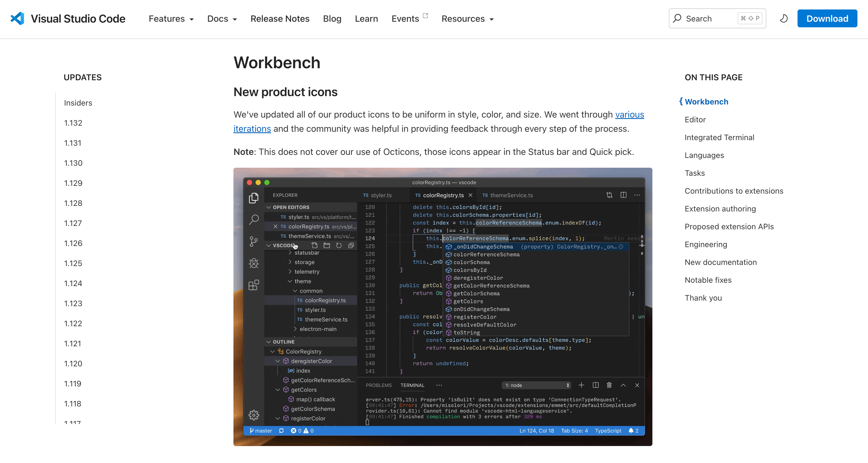Collapse the OPEN EDITORS section

click(x=310, y=207)
